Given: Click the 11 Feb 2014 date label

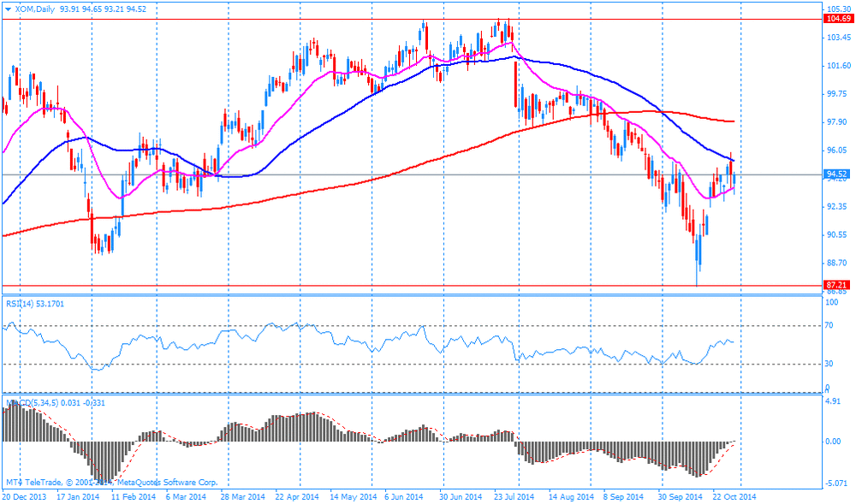Looking at the screenshot, I should 134,497.
